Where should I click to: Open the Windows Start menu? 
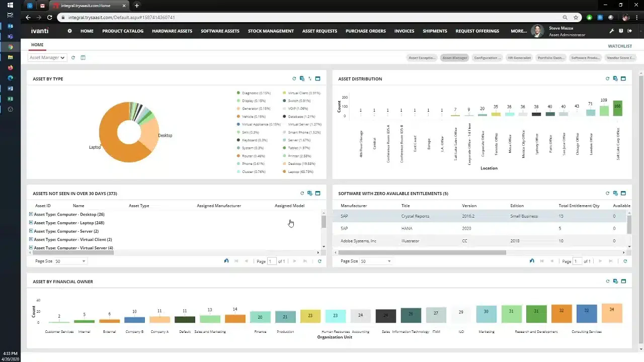[10, 5]
